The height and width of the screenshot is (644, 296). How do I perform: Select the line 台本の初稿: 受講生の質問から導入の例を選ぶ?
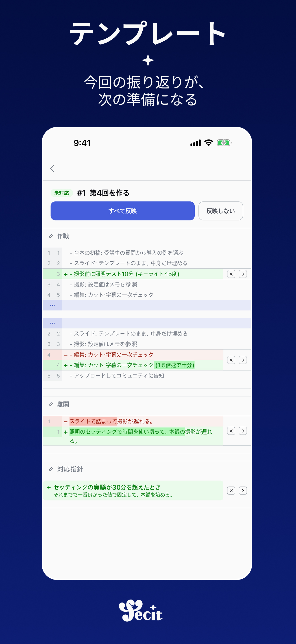(126, 253)
